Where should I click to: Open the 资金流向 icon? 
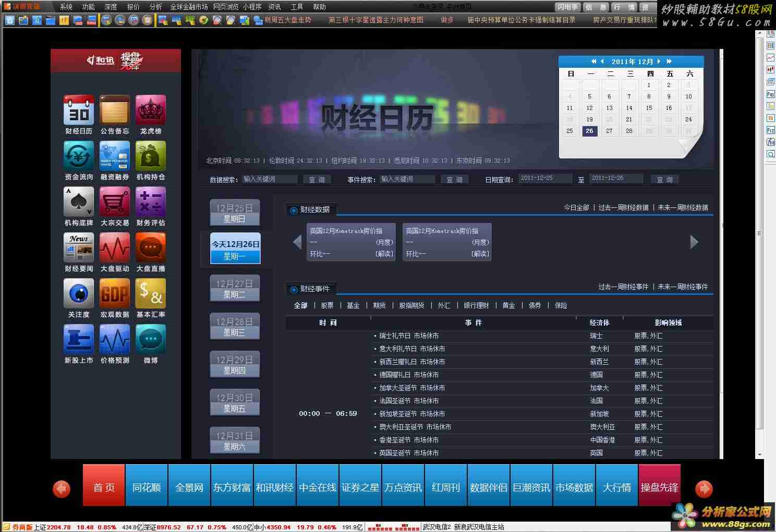tap(79, 156)
